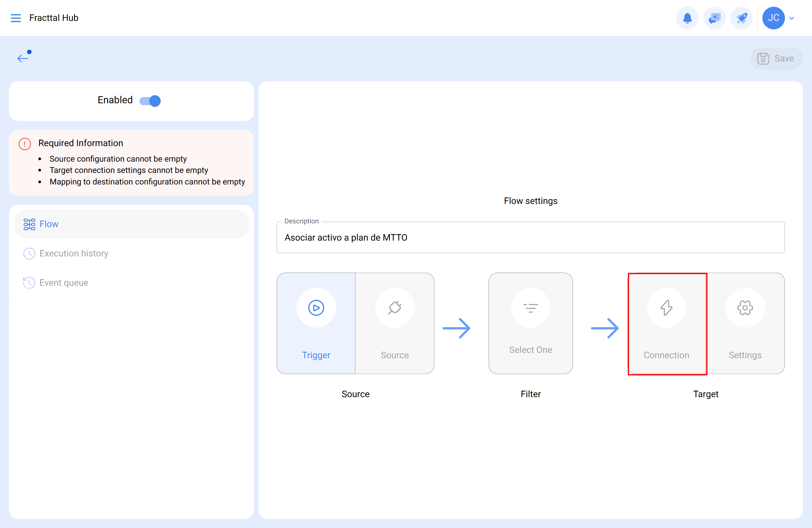
Task: Click into the Description text field
Action: (530, 237)
